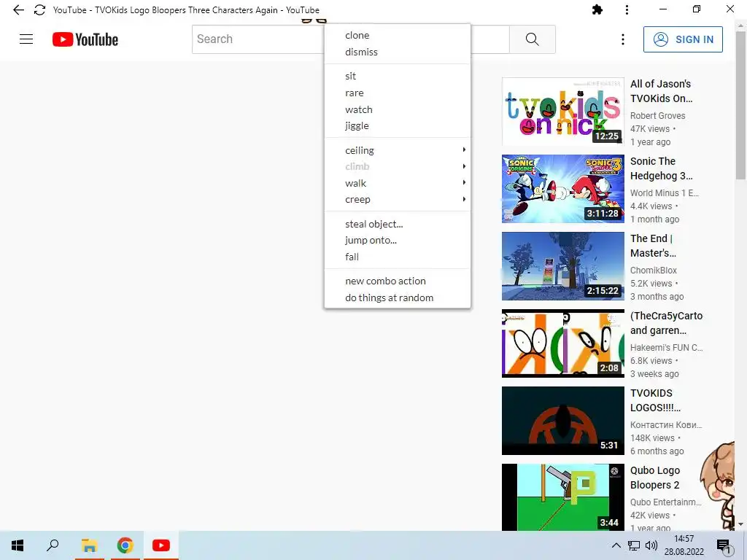
Task: Switch to YouTube app in taskbar
Action: tap(161, 545)
